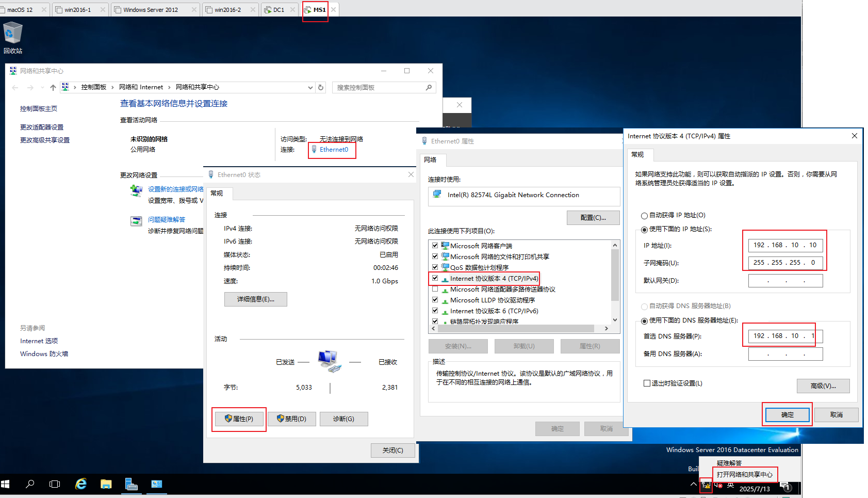The image size is (868, 498).
Task: Select 打开网络和共享中心 menu entry
Action: pyautogui.click(x=744, y=474)
